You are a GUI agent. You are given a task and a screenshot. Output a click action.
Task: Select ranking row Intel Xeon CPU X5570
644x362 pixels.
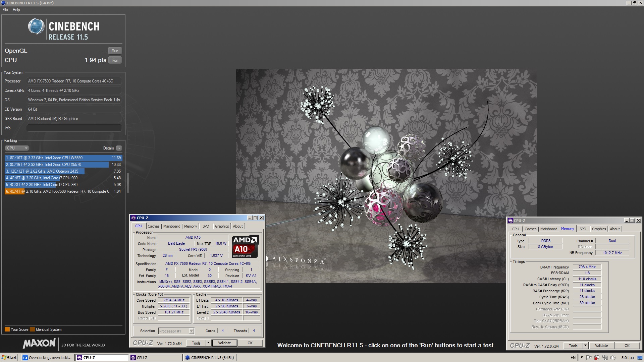(63, 165)
